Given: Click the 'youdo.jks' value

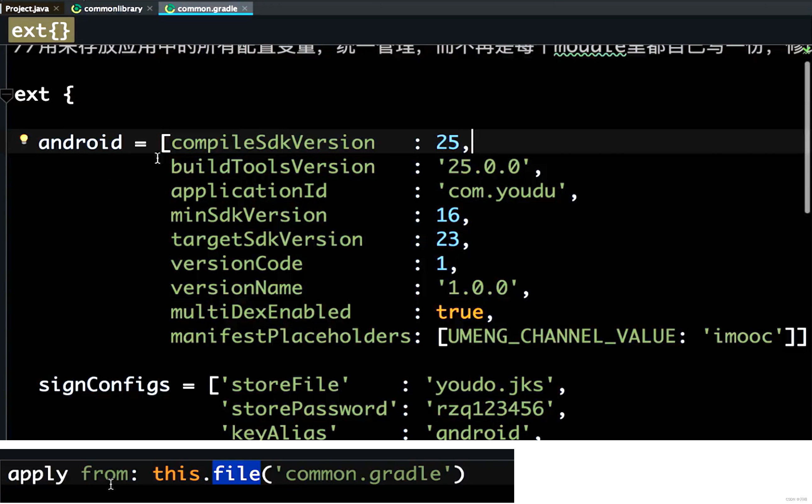Looking at the screenshot, I should point(490,385).
